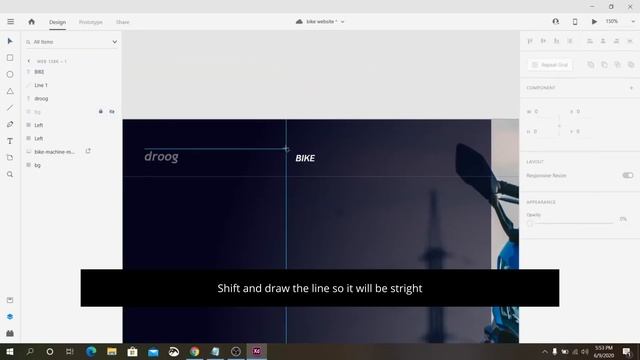Viewport: 640px width, 360px height.
Task: Start the desktop preview play button
Action: (594, 22)
